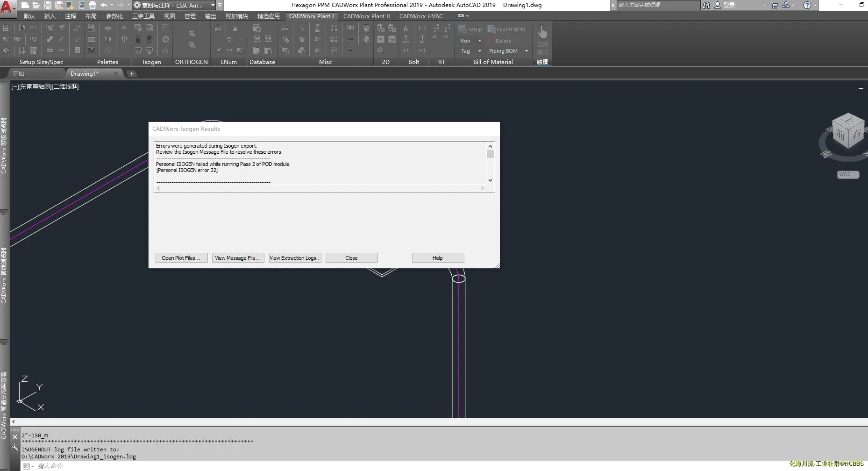Click the crosshair target icon in Misc panel

(x=366, y=39)
